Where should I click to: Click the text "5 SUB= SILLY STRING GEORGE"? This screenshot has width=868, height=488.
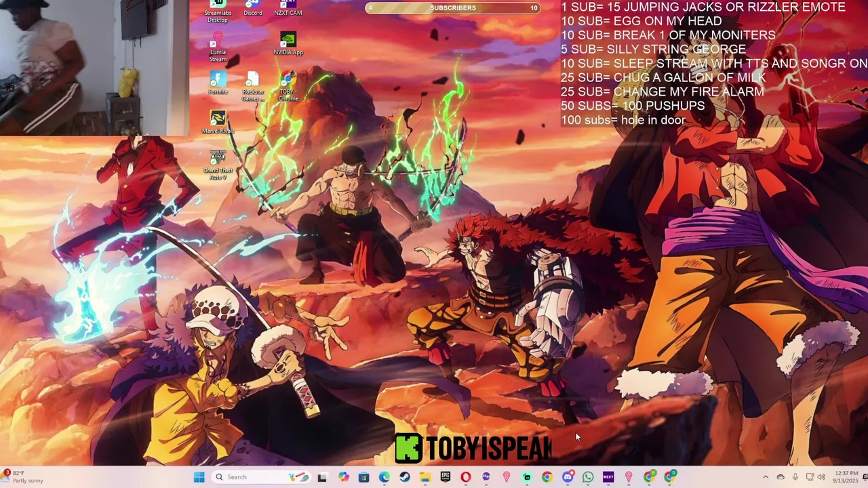653,49
